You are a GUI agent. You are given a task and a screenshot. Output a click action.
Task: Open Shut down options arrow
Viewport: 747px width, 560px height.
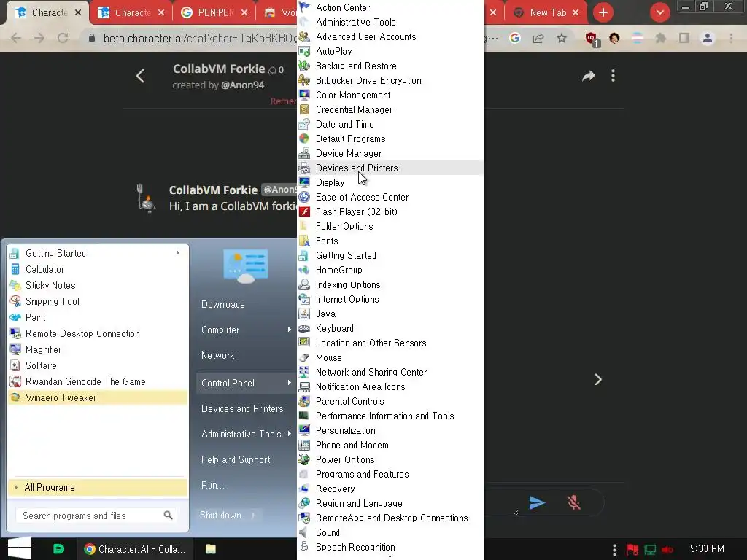(253, 516)
